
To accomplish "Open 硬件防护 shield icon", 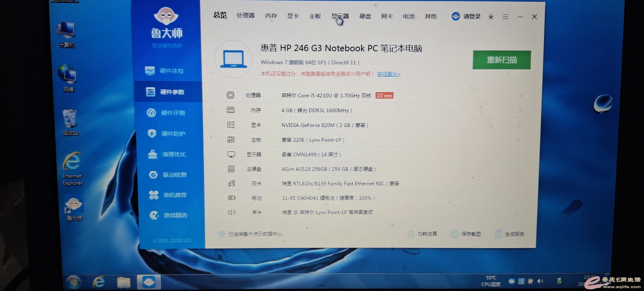I will 152,134.
